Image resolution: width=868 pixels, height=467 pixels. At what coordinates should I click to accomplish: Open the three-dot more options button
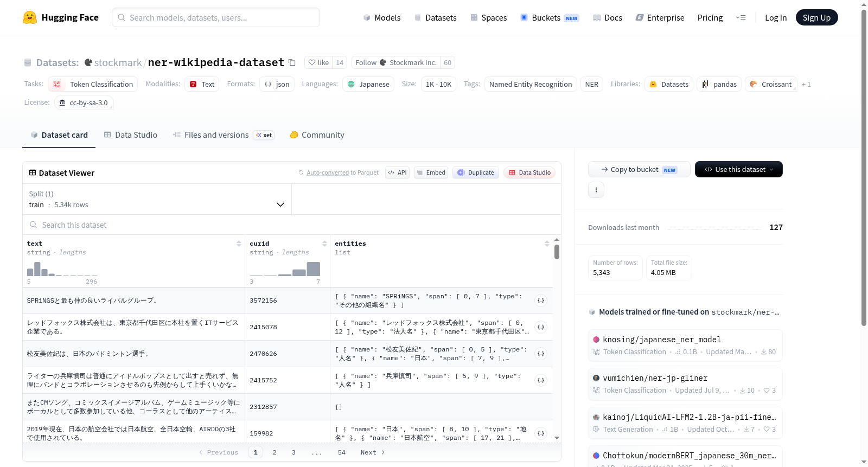(596, 190)
